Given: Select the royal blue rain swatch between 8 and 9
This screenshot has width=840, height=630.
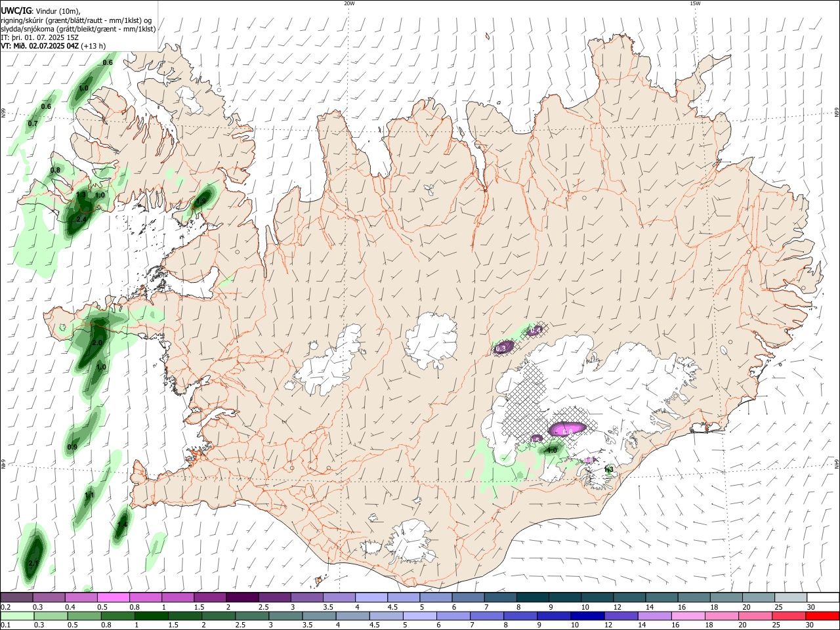Looking at the screenshot, I should (x=520, y=616).
